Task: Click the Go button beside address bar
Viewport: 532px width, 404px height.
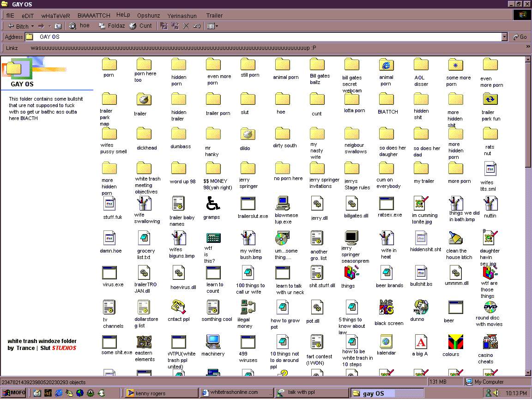Action: pyautogui.click(x=520, y=36)
